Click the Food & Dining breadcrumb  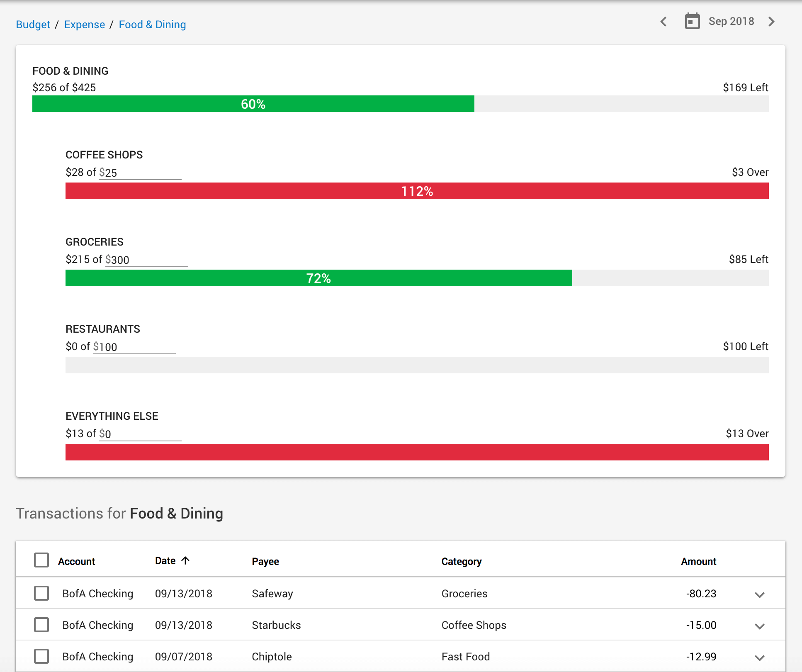(152, 24)
